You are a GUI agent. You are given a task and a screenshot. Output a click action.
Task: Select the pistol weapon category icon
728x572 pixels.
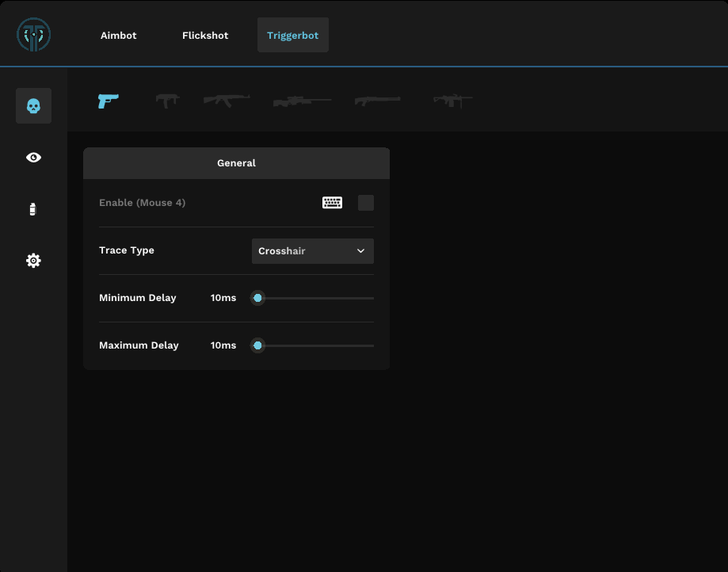pos(108,101)
